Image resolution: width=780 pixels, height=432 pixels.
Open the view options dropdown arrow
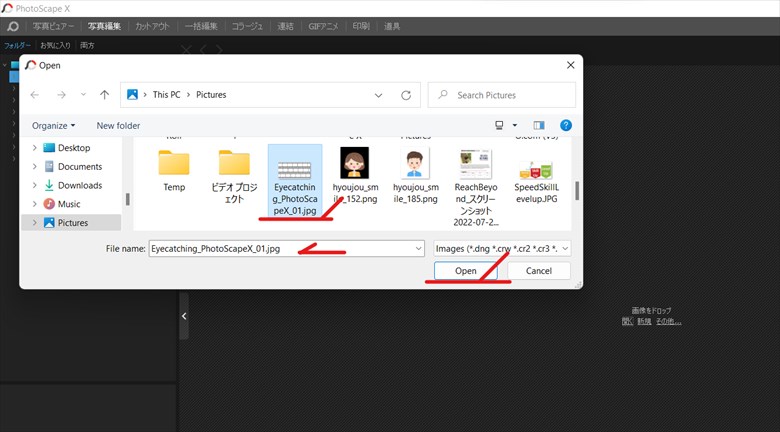click(x=515, y=125)
